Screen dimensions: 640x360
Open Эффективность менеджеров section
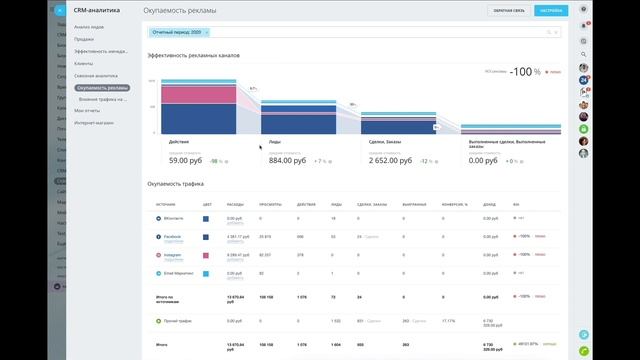(x=101, y=51)
